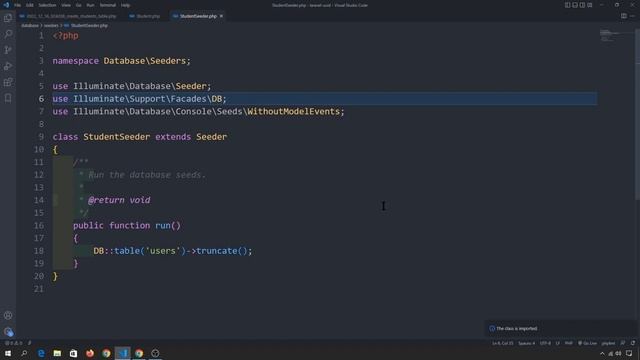The image size is (640, 360).
Task: Place cursor on line 1 '<?php'
Action: pyautogui.click(x=65, y=36)
